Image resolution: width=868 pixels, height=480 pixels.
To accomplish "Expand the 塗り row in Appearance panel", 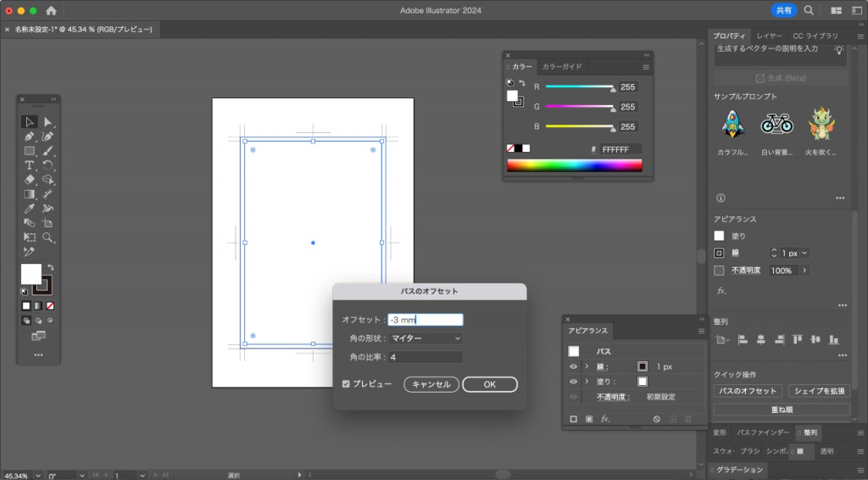I will pyautogui.click(x=587, y=382).
